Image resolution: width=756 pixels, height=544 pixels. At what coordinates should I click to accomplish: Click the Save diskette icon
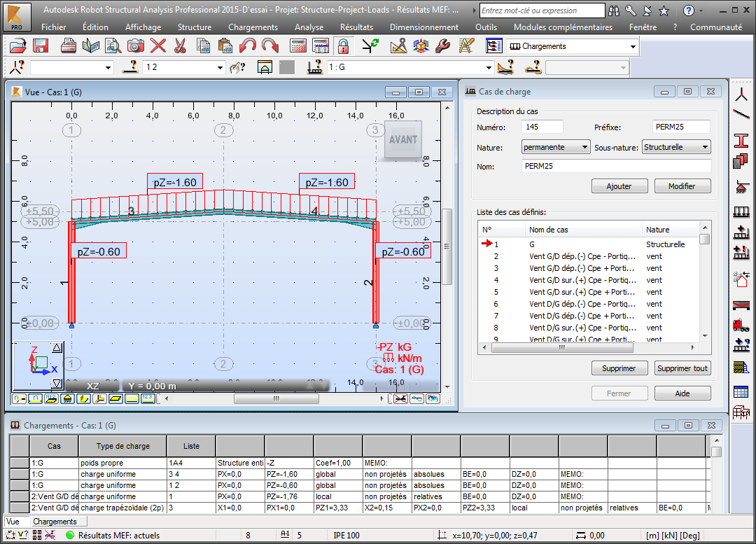[x=40, y=46]
